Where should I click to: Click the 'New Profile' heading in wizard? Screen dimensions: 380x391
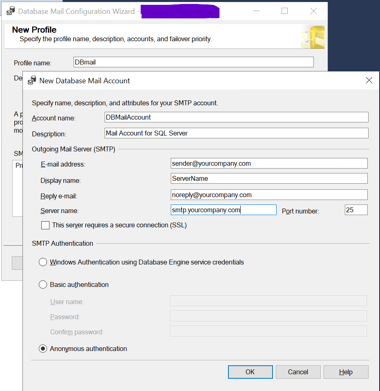(x=34, y=30)
